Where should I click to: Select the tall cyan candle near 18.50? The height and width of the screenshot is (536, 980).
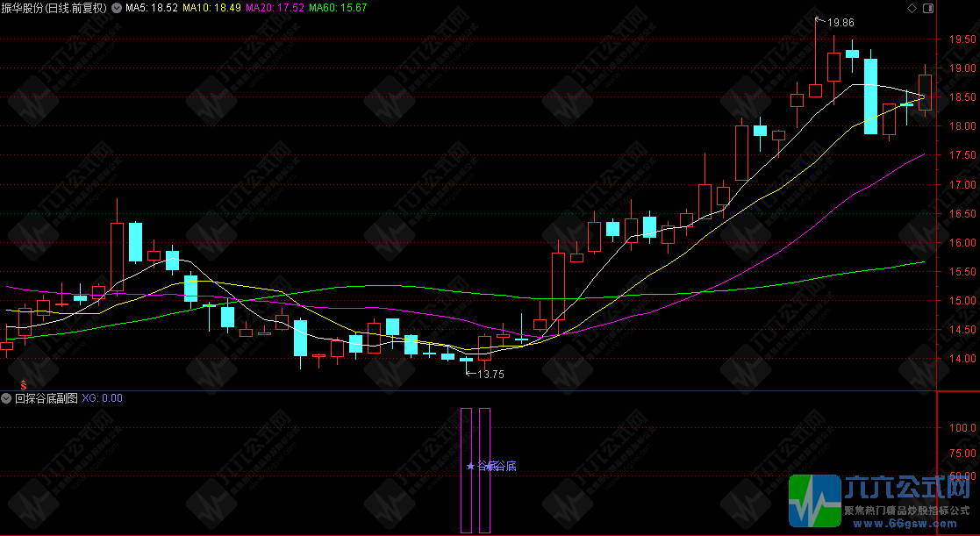[x=870, y=96]
